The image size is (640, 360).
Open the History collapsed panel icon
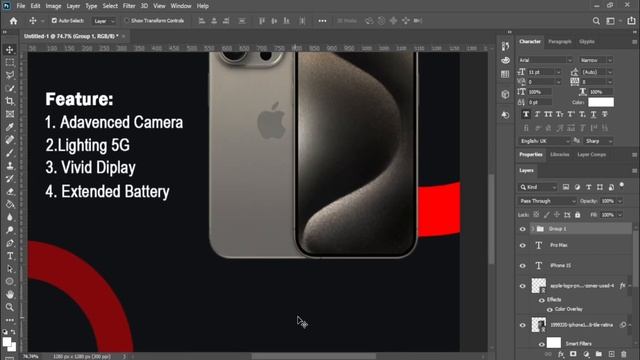tap(505, 46)
